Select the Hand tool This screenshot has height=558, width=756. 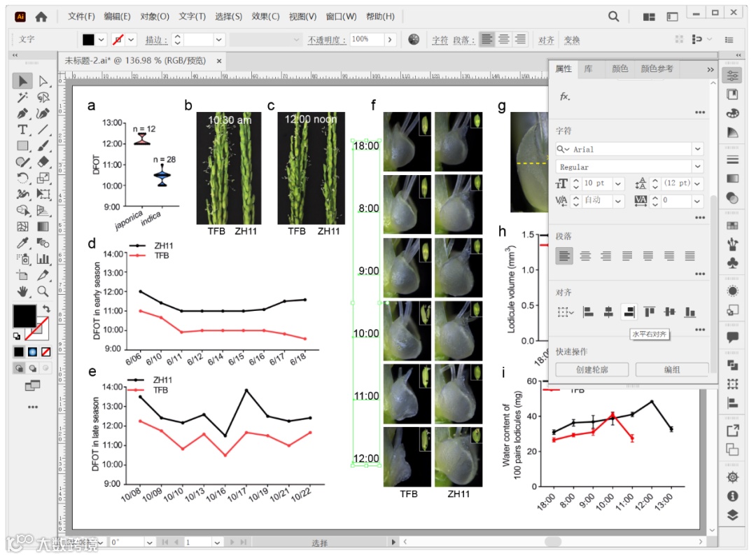(x=22, y=291)
